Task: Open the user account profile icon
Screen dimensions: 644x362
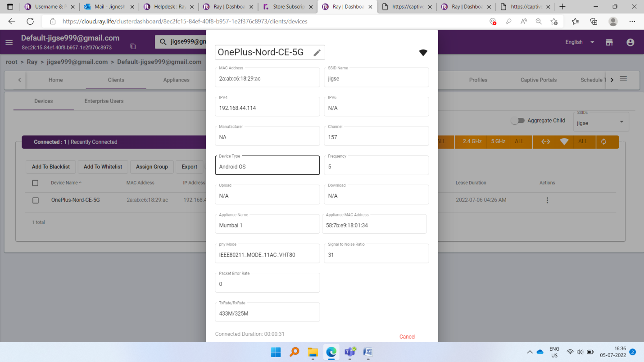Action: (x=630, y=42)
